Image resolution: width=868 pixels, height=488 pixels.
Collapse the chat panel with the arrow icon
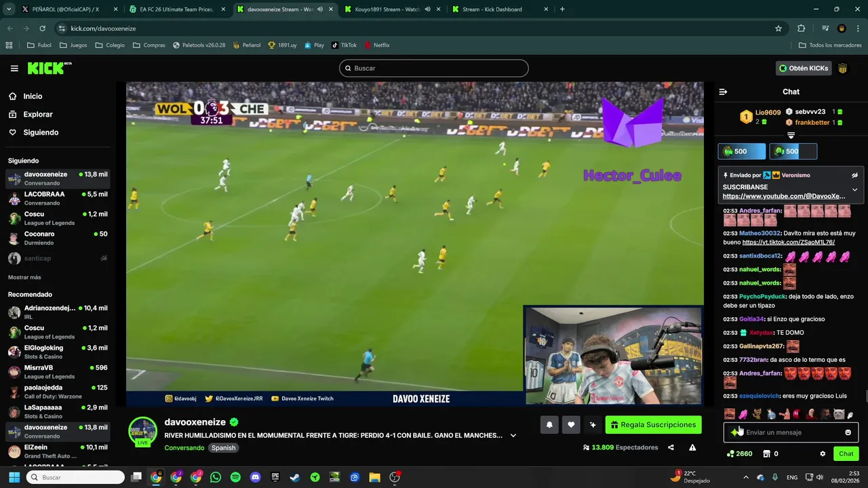coord(723,91)
